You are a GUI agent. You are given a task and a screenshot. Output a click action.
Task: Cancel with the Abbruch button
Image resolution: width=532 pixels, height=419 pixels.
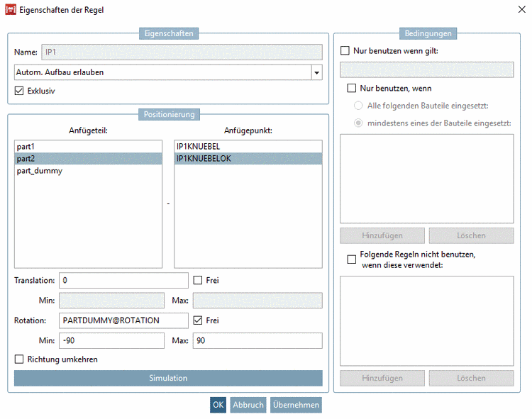click(x=248, y=405)
